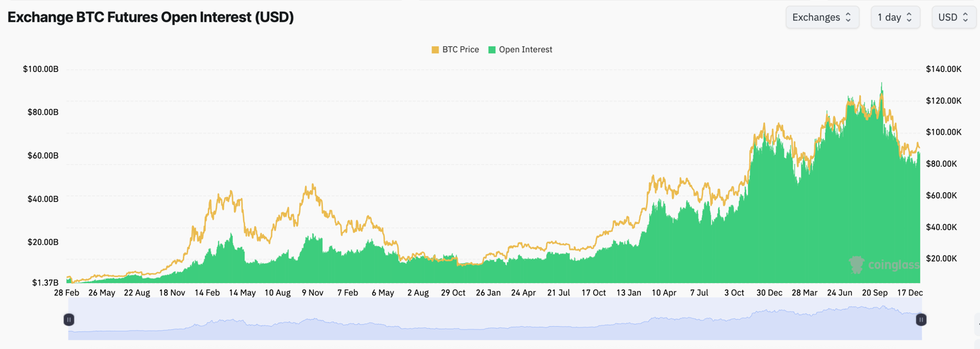Click the chart title text
This screenshot has width=980, height=349.
coord(151,18)
